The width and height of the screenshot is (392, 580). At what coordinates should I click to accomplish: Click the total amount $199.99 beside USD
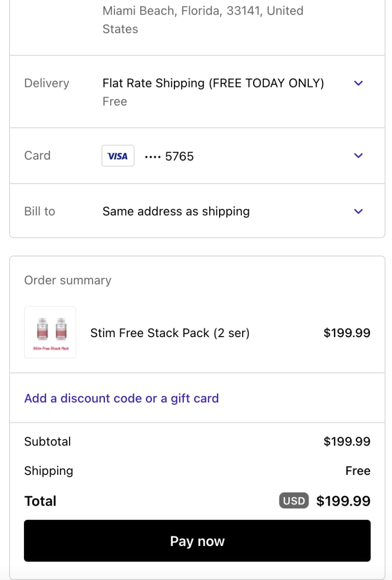pyautogui.click(x=343, y=501)
